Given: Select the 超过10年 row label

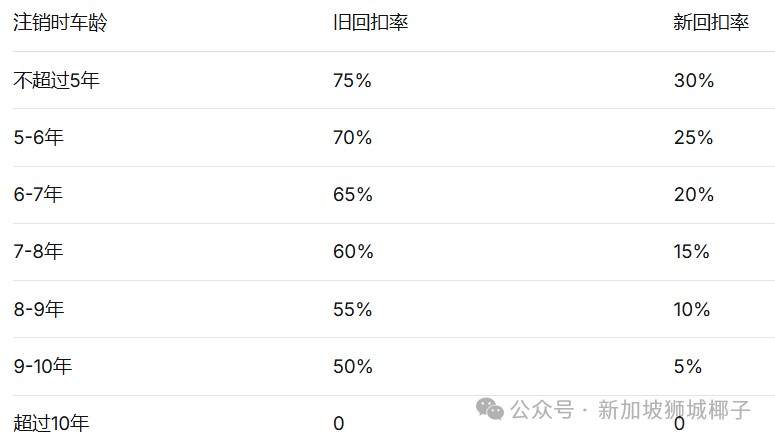Looking at the screenshot, I should pos(51,424).
